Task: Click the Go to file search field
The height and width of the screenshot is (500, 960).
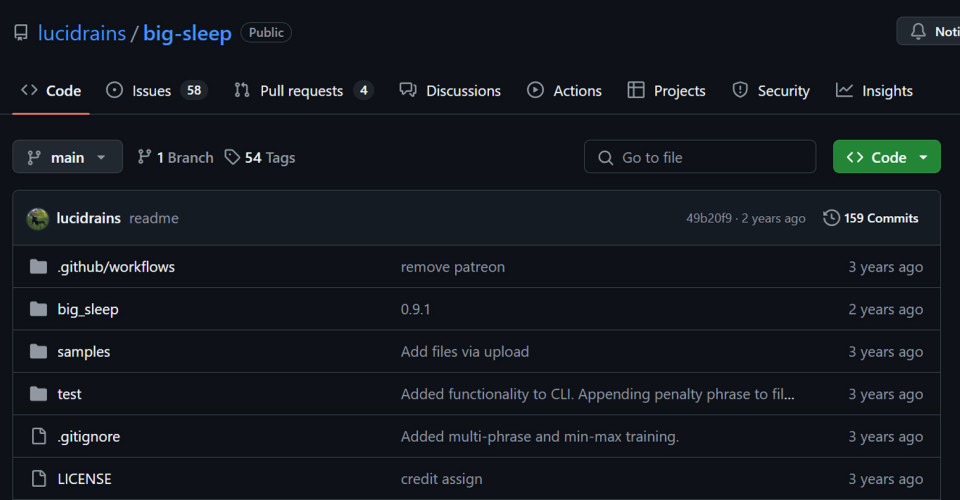Action: coord(700,157)
